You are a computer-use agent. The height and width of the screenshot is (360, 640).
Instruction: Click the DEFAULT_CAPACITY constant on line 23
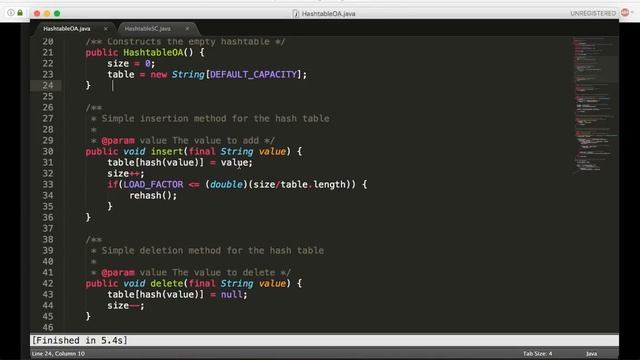253,75
